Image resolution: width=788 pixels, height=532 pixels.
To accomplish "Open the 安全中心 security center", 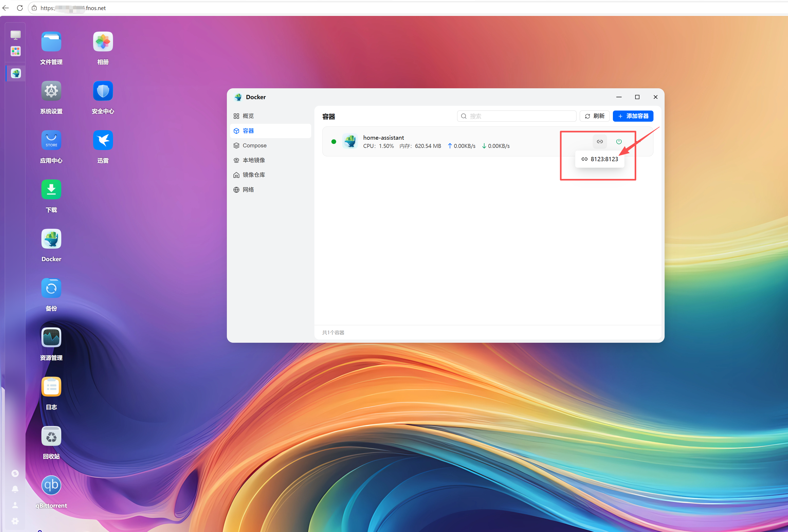I will (103, 91).
